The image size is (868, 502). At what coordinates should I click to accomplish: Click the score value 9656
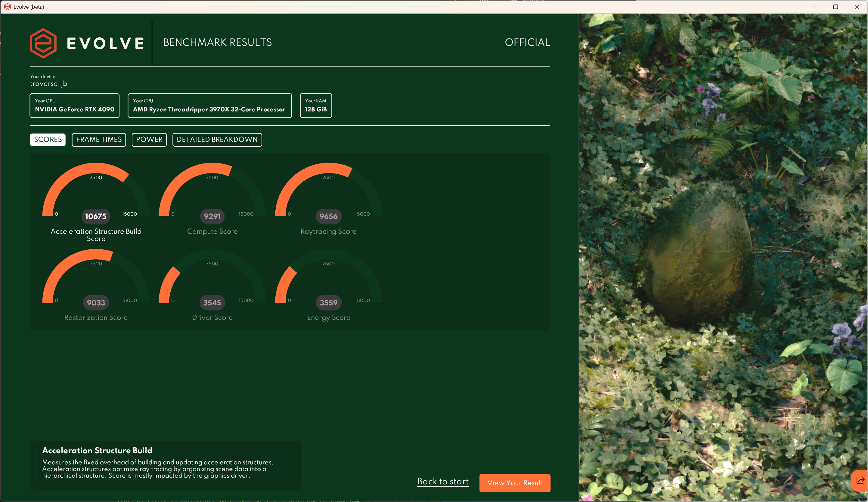coord(329,217)
